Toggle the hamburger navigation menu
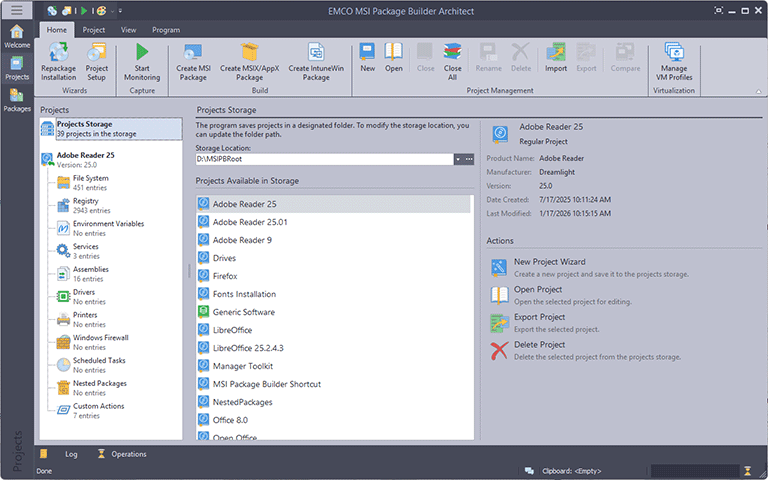Screen dimensions: 768x480 pos(17,10)
